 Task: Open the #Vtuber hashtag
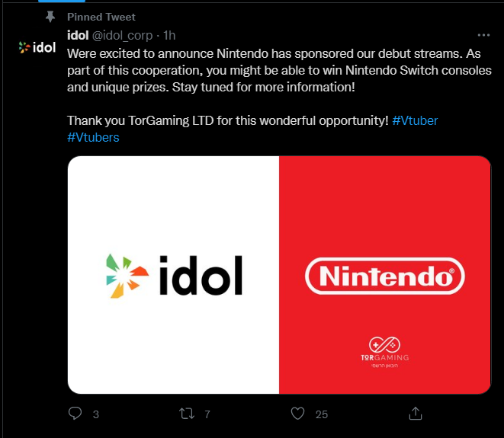point(415,120)
